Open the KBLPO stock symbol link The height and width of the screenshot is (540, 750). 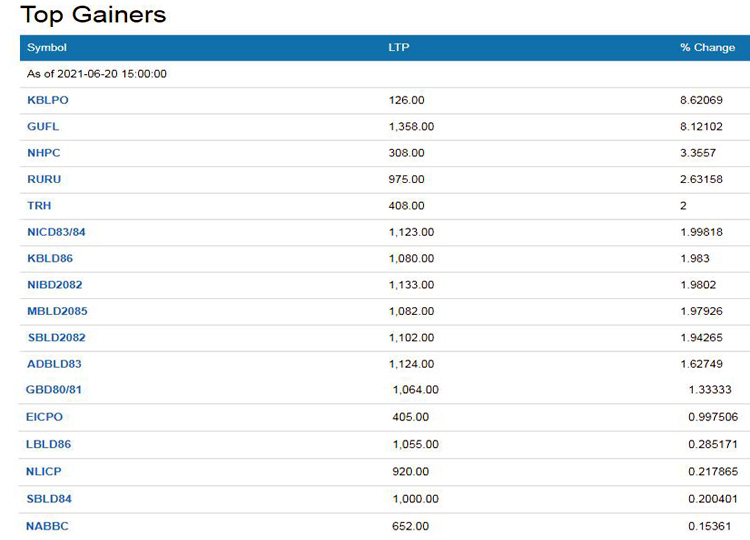click(48, 100)
